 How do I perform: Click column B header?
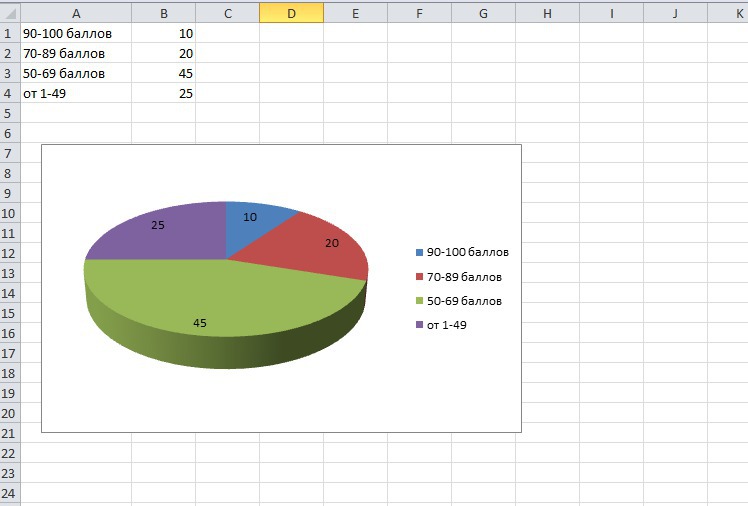click(164, 13)
